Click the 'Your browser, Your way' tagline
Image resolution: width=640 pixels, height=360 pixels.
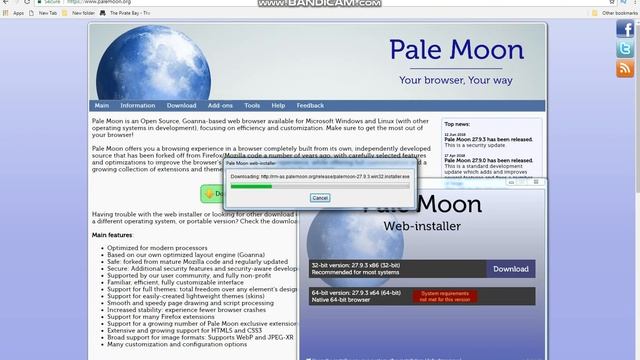456,80
